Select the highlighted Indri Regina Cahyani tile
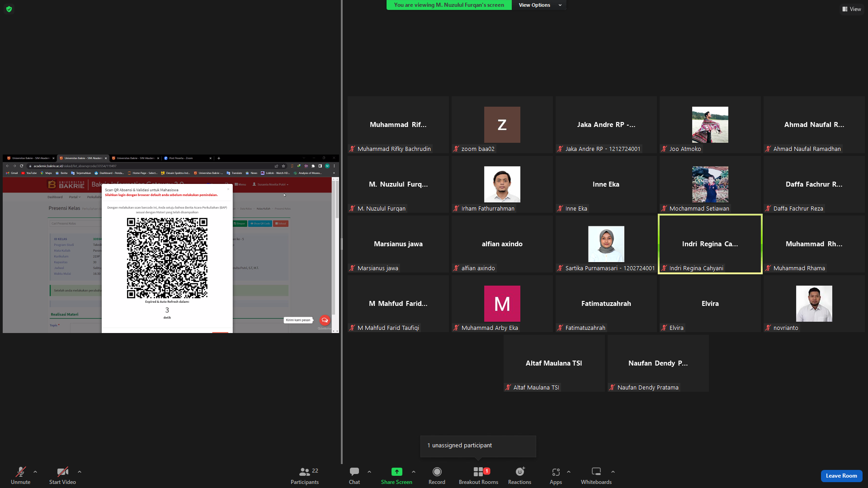 pyautogui.click(x=710, y=244)
